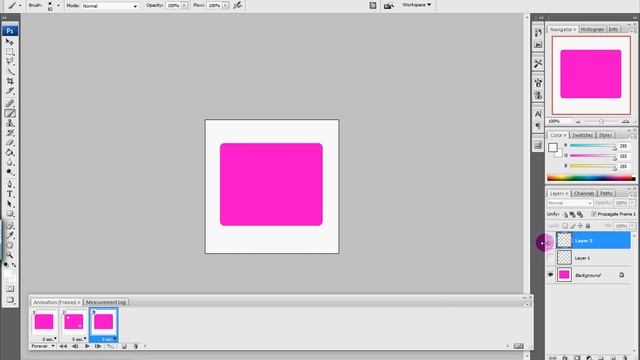Screen dimensions: 640x360
Task: Open the brush Mode dropdown
Action: click(x=109, y=6)
